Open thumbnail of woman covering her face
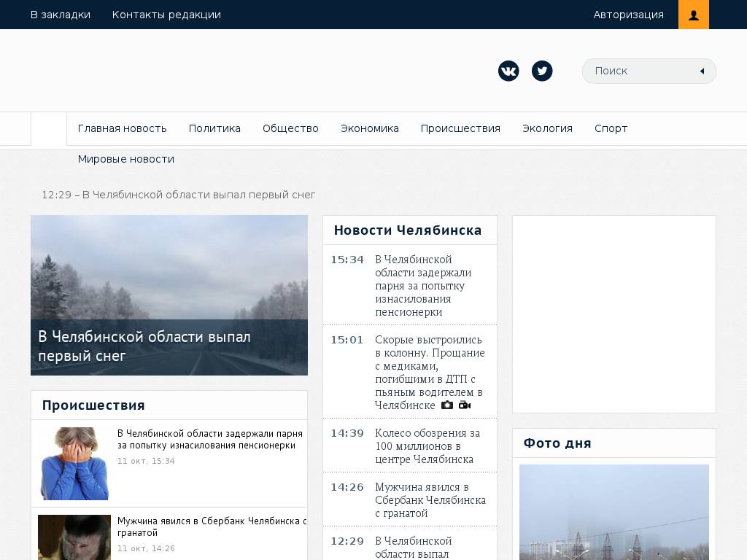The width and height of the screenshot is (747, 560). click(x=74, y=463)
